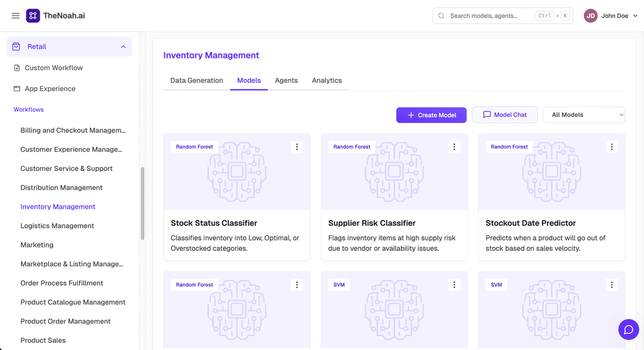This screenshot has width=644, height=350.
Task: Click the search magnifier icon
Action: (441, 16)
